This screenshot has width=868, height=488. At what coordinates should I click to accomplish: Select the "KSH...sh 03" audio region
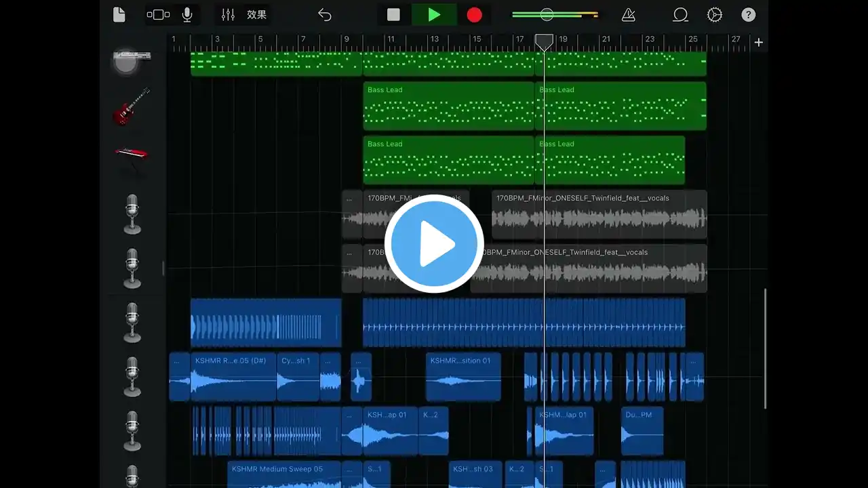(475, 474)
